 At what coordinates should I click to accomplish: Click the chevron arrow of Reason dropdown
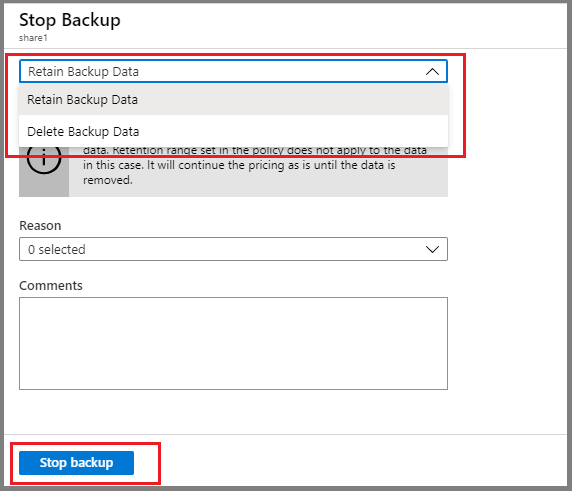click(432, 250)
